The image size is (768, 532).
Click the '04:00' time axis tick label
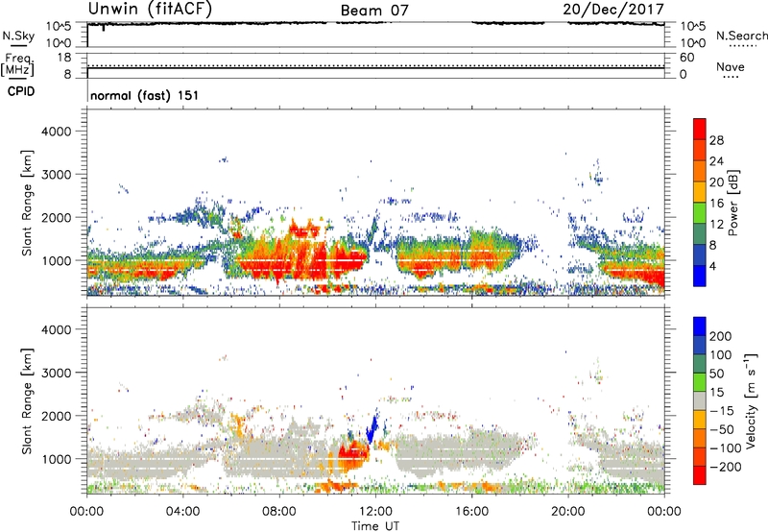[182, 512]
